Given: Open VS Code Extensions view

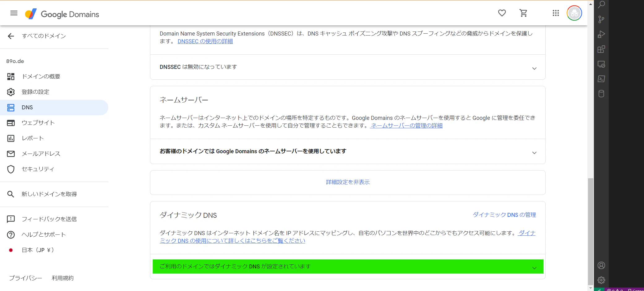Looking at the screenshot, I should click(x=601, y=49).
